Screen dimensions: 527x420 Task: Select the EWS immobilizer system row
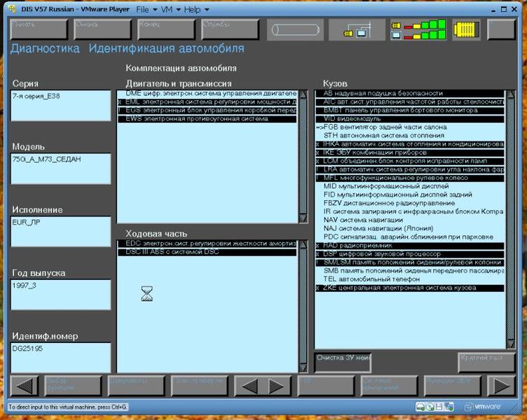point(207,119)
